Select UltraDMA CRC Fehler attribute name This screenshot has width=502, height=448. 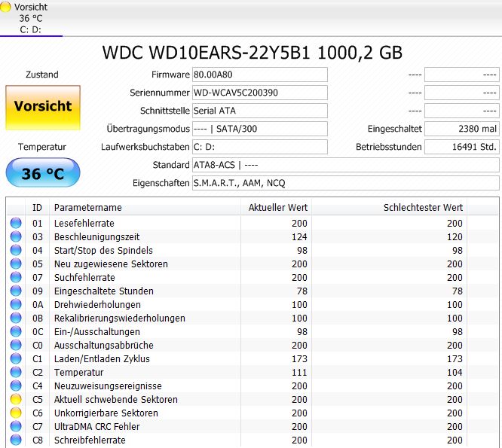(96, 427)
